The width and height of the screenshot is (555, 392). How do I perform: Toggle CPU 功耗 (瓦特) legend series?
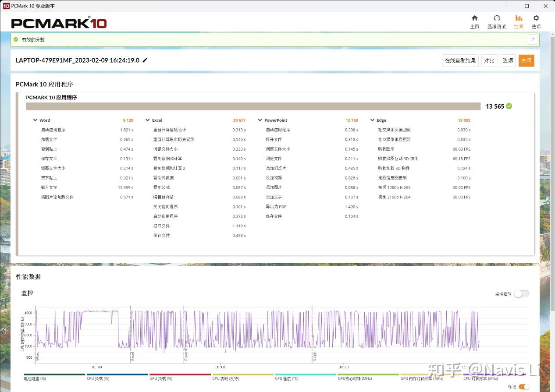[x=243, y=376]
